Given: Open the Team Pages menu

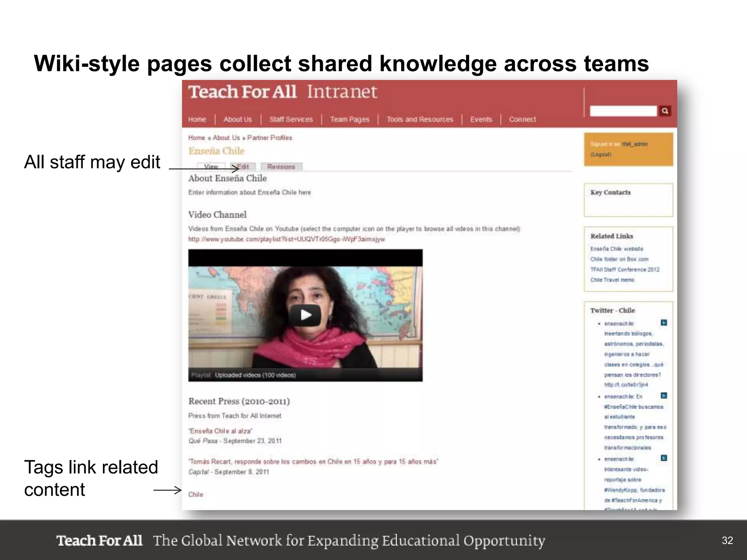Looking at the screenshot, I should (x=349, y=119).
